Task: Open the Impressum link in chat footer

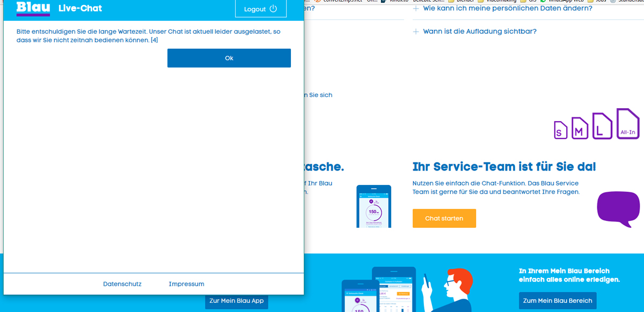Action: click(186, 284)
